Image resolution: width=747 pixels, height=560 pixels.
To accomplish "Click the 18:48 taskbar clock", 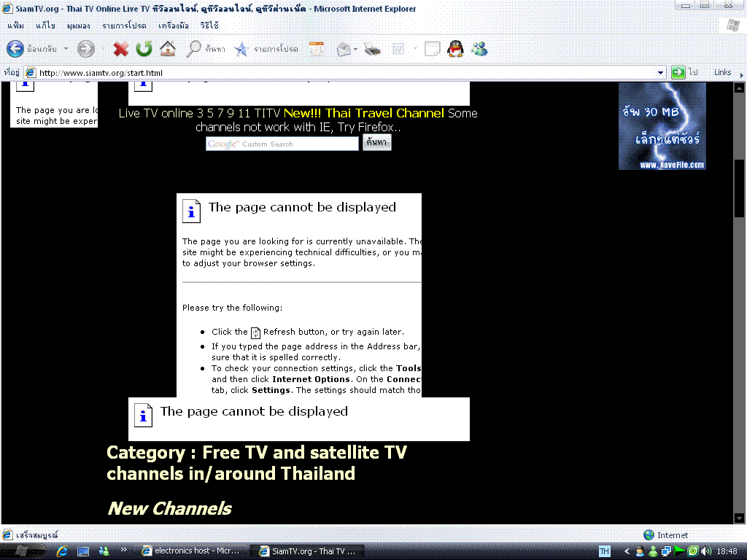I will 727,551.
